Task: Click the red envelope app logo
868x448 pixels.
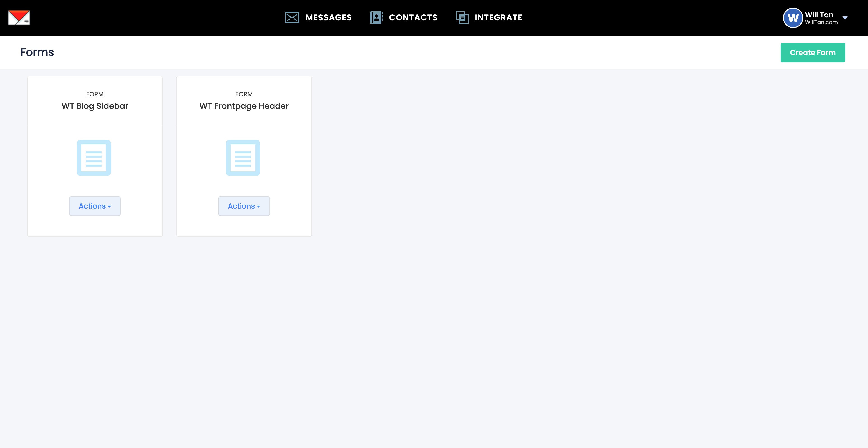Action: click(19, 18)
